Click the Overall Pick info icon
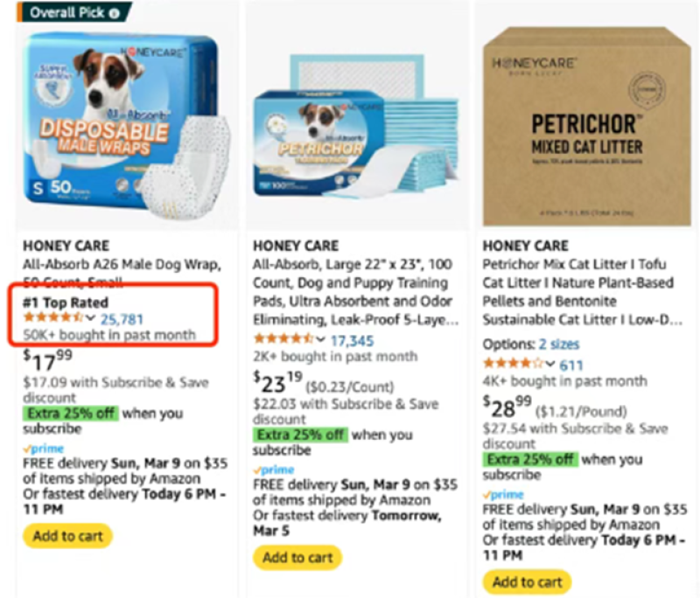The height and width of the screenshot is (598, 700). pos(115,13)
